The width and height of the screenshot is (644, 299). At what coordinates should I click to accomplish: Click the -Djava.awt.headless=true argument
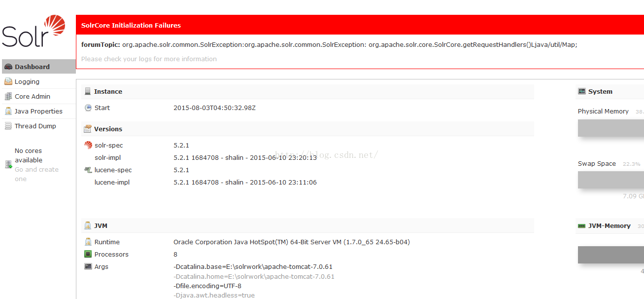pos(214,295)
